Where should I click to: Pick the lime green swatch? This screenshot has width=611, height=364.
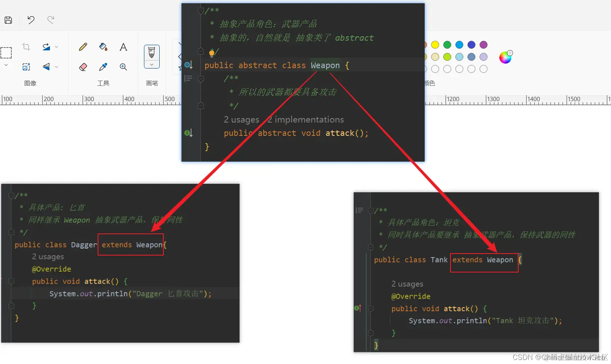pos(447,57)
